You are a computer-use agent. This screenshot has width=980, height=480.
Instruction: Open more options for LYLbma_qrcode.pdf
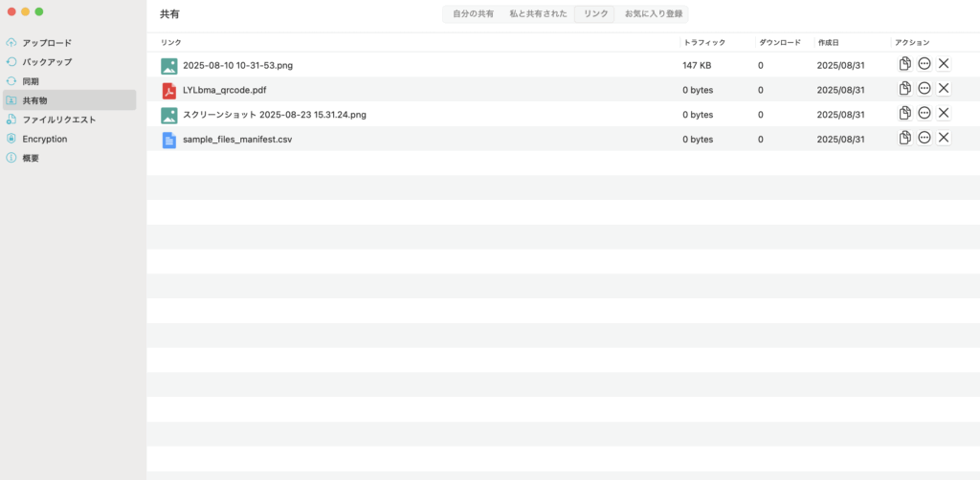pyautogui.click(x=924, y=89)
